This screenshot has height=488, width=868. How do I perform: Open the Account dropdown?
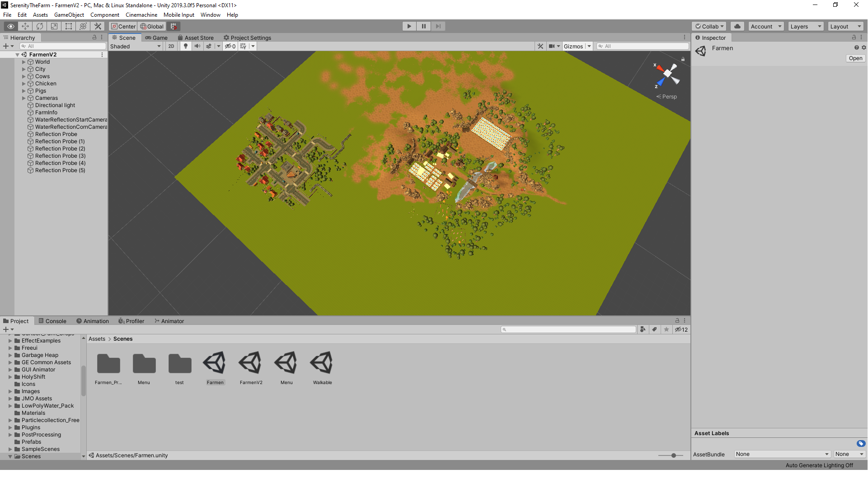click(x=766, y=26)
